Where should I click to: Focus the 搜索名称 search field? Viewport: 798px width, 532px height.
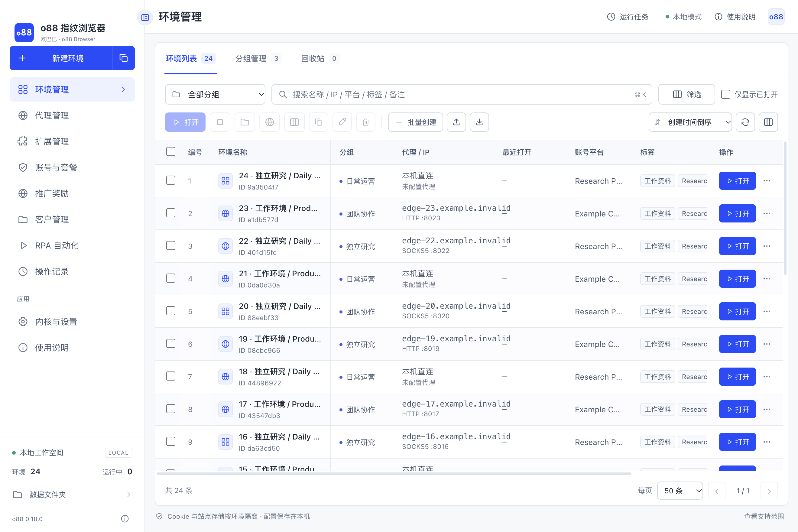pos(462,94)
